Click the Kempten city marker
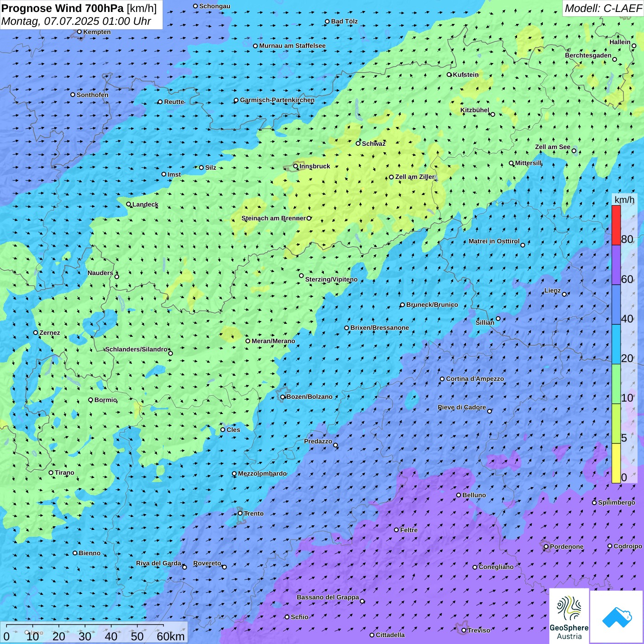 79,32
